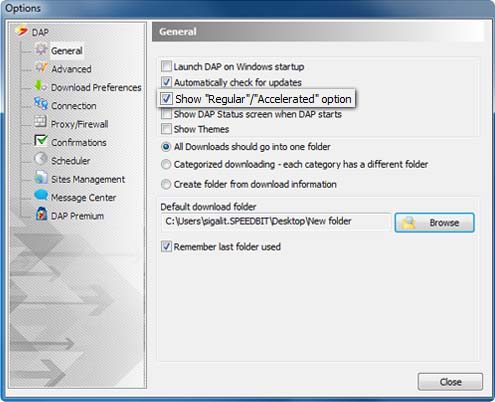Enable Show DAP Status screen on start
495x402 pixels.
click(166, 114)
